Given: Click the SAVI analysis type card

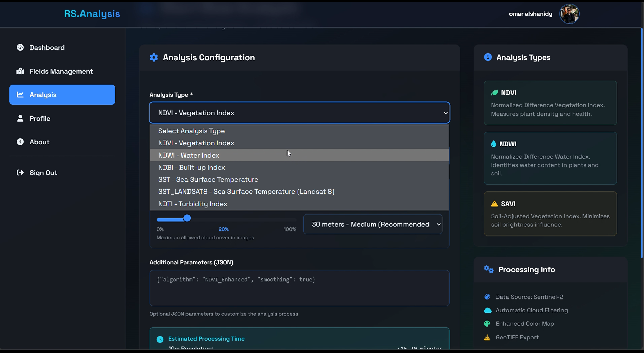Looking at the screenshot, I should 550,214.
